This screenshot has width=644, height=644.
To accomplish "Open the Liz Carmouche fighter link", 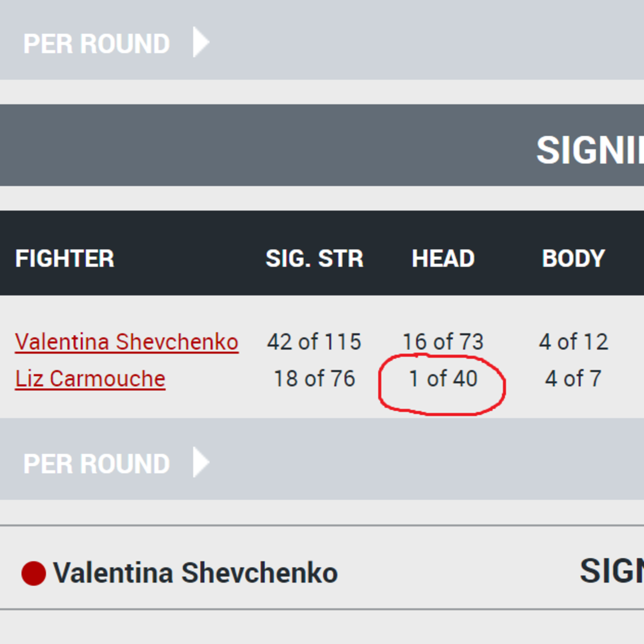I will (x=90, y=379).
